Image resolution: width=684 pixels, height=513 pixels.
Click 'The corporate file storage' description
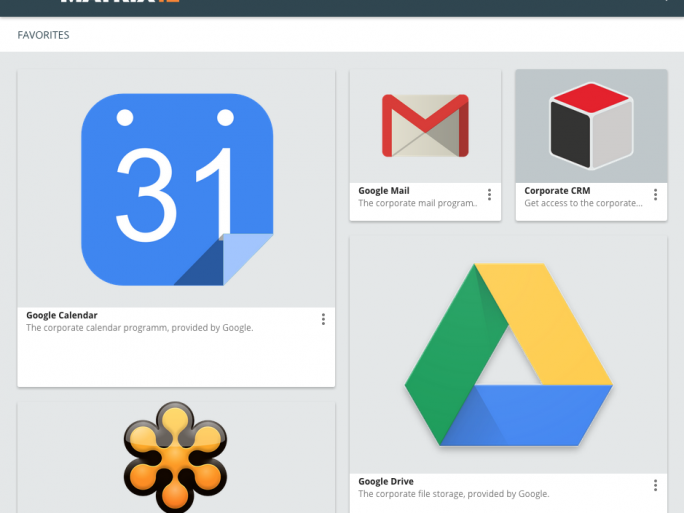pyautogui.click(x=454, y=494)
